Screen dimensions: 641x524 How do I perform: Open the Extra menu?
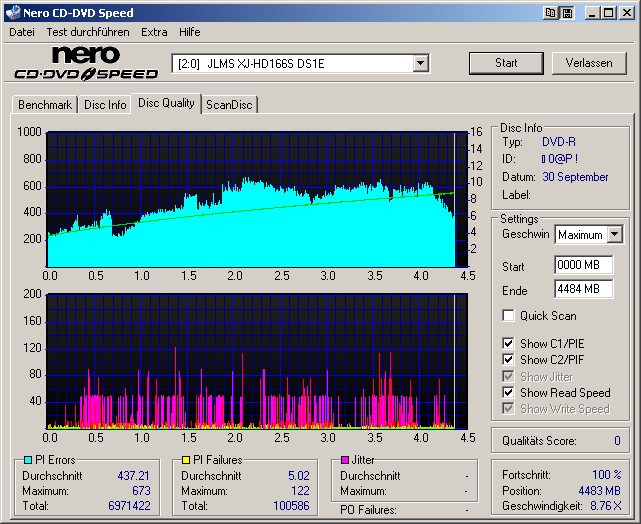click(x=154, y=32)
